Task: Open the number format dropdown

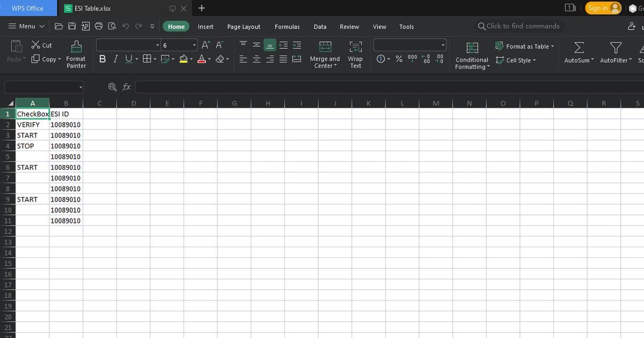Action: tap(443, 45)
